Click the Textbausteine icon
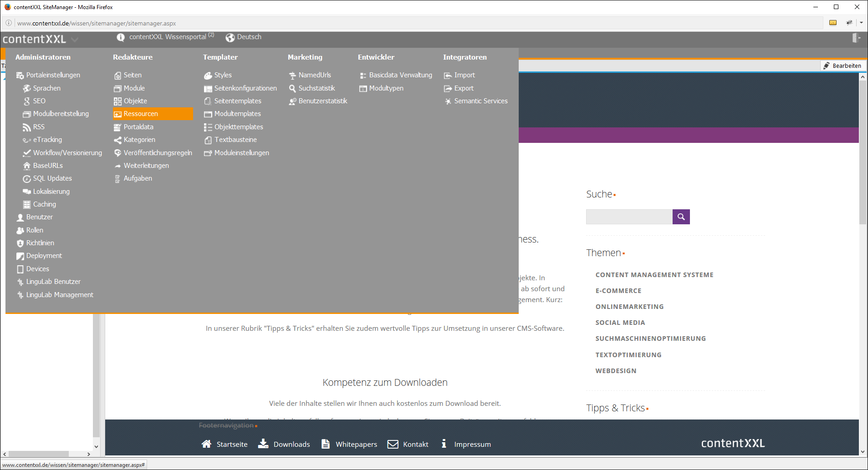Screen dimensions: 868x470 click(208, 140)
